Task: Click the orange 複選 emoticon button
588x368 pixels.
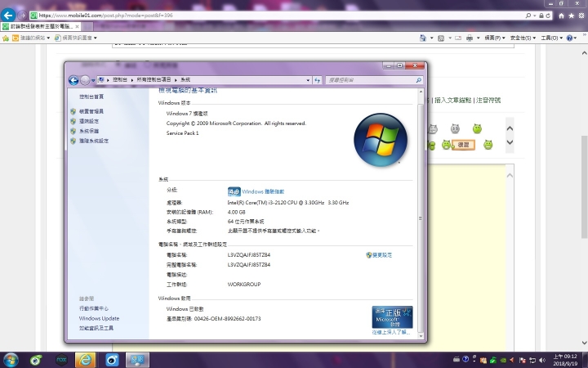Action: pos(463,145)
